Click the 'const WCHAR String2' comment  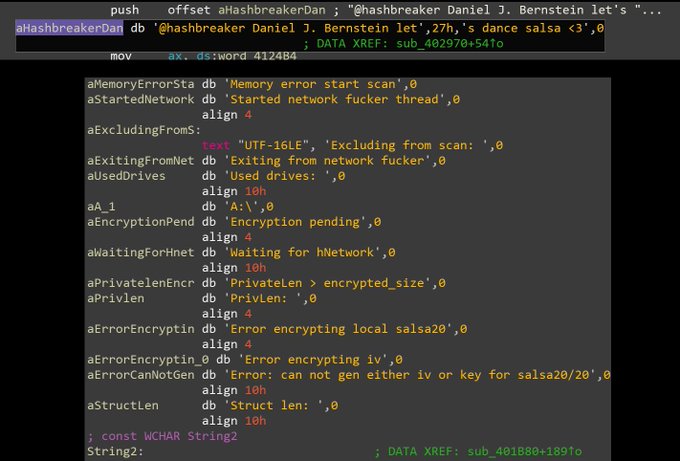(x=162, y=436)
